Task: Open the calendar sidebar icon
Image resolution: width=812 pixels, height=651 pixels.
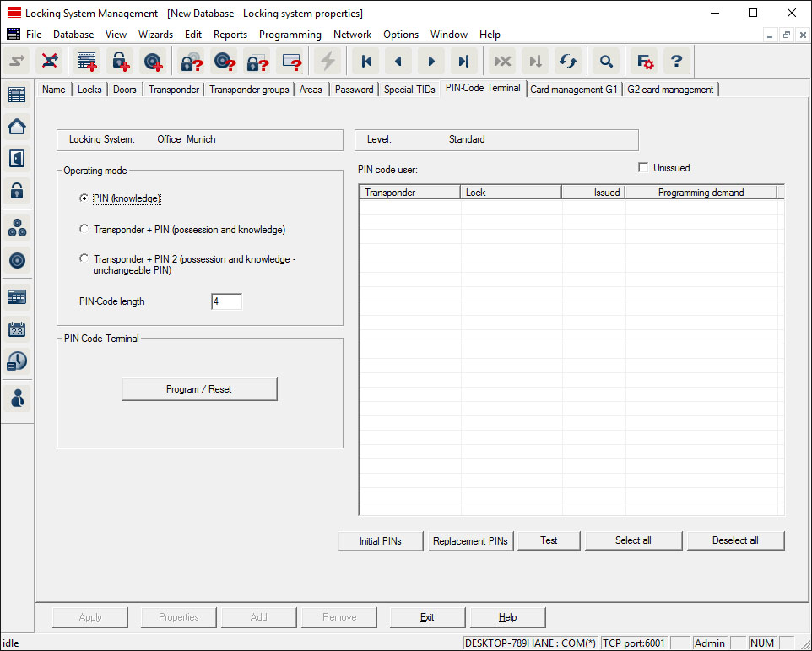Action: click(x=17, y=329)
